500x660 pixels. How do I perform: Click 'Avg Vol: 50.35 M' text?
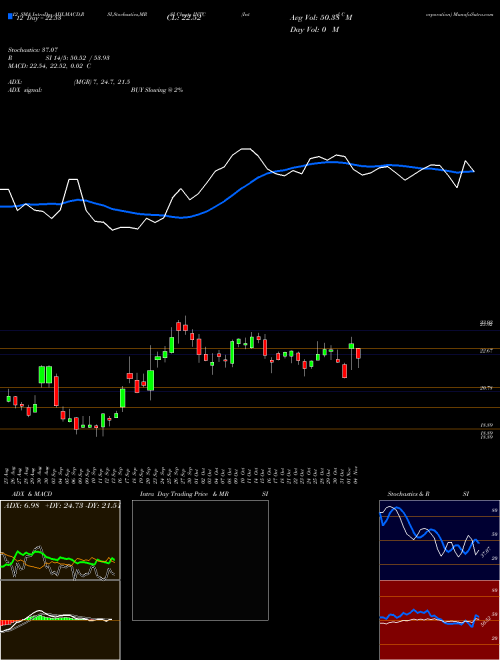(321, 18)
